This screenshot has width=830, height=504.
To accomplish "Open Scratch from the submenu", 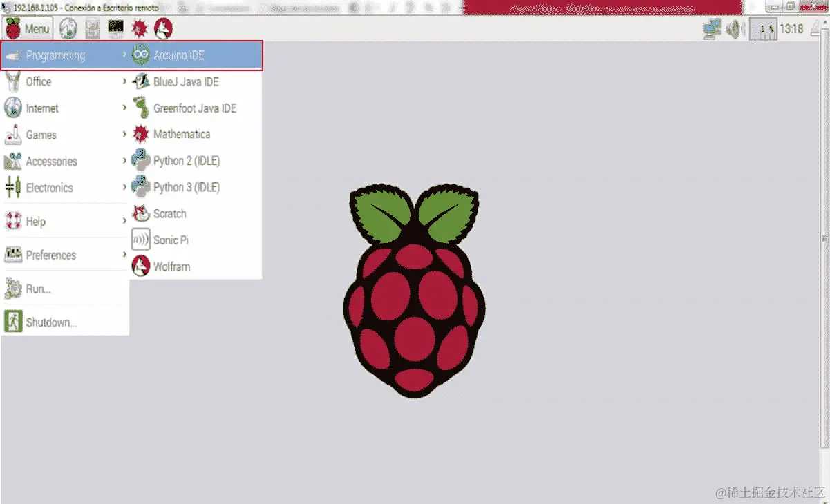I will (x=196, y=213).
